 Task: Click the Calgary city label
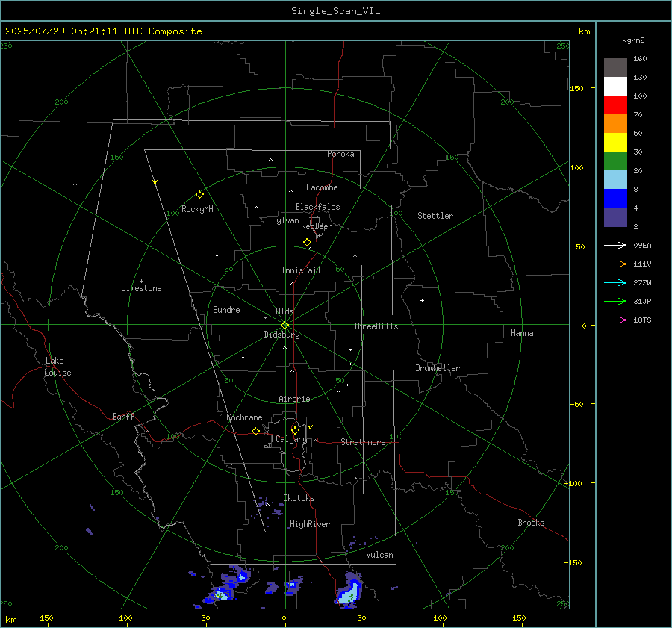pyautogui.click(x=291, y=439)
